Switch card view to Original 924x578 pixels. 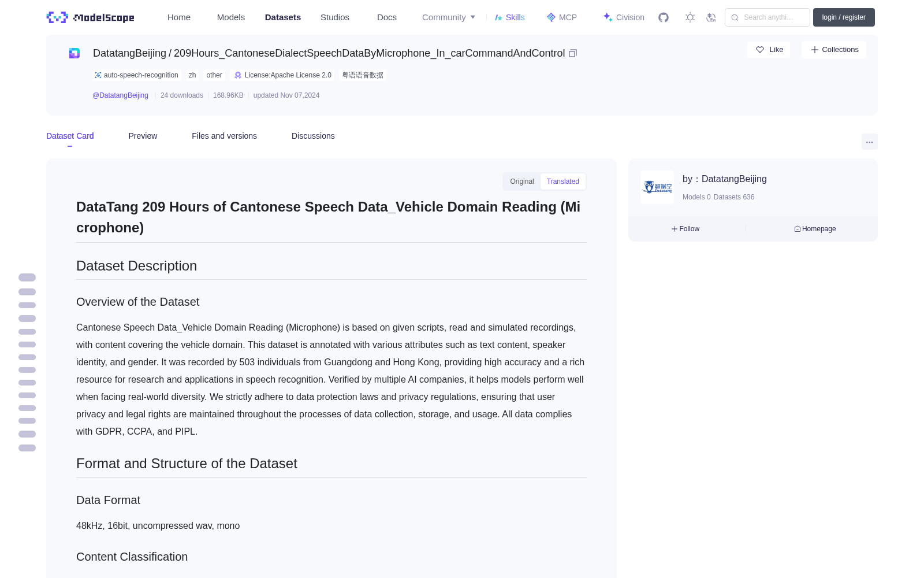tap(522, 181)
